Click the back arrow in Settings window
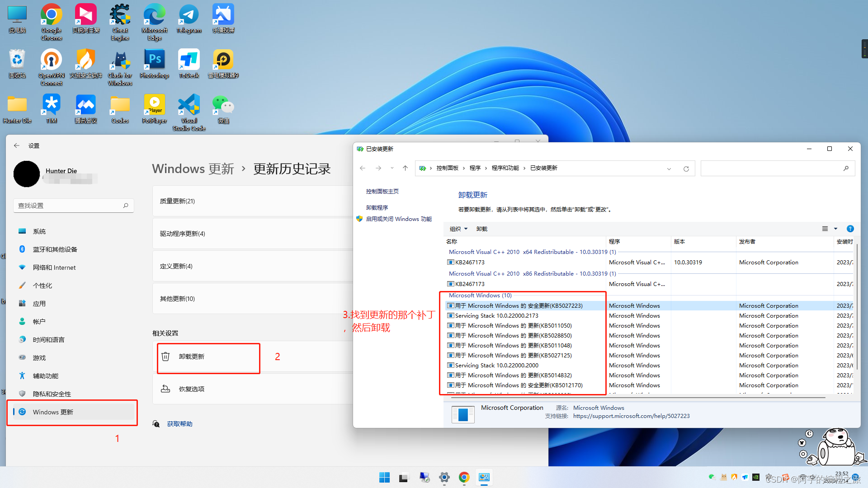868x488 pixels. [x=17, y=145]
